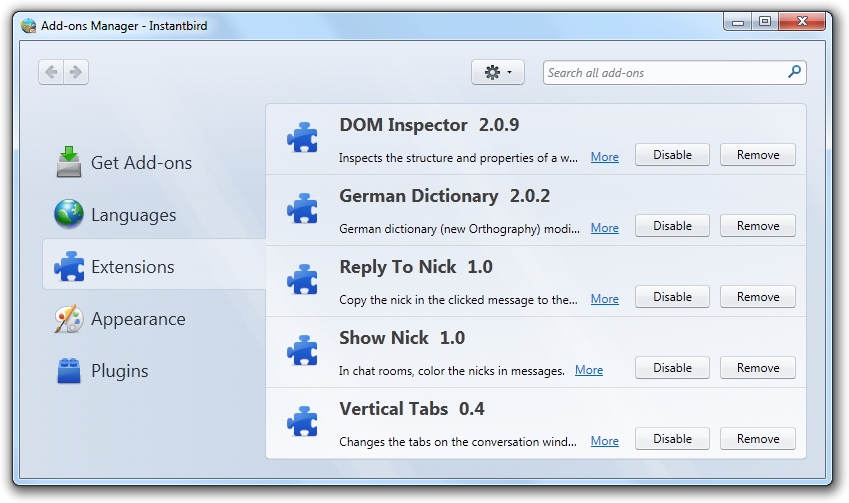Select the Extensions category
This screenshot has height=503, width=849.
tap(154, 266)
